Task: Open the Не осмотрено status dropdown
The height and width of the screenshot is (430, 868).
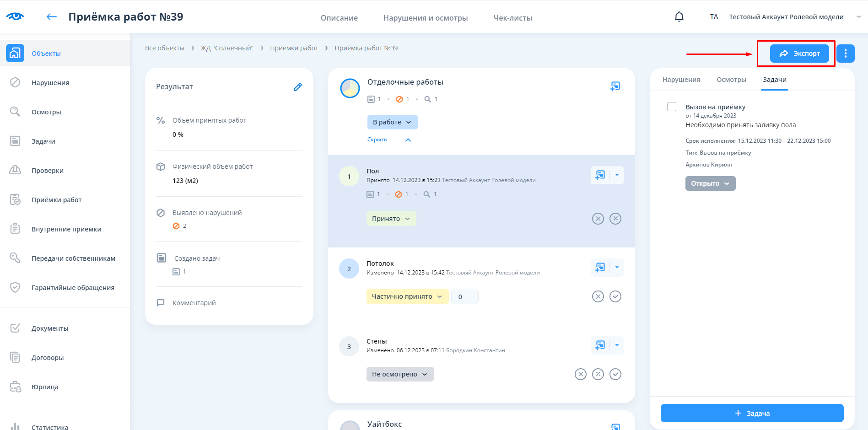Action: (399, 374)
